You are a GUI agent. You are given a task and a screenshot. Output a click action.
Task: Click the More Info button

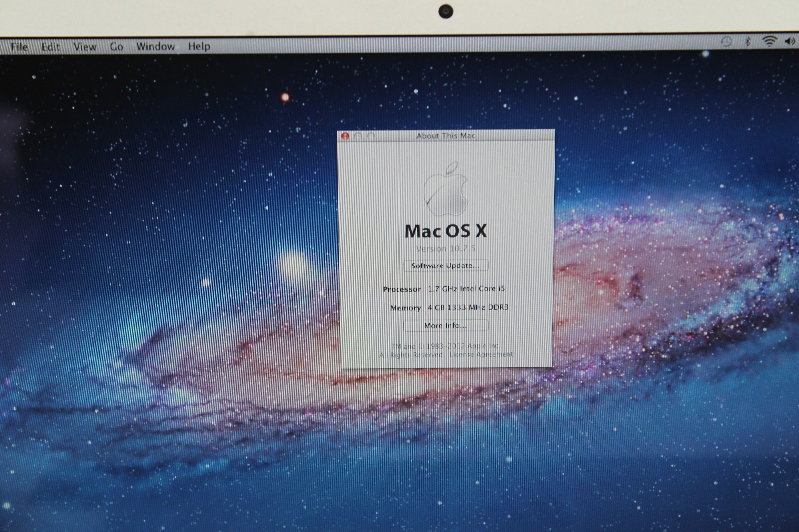click(445, 325)
